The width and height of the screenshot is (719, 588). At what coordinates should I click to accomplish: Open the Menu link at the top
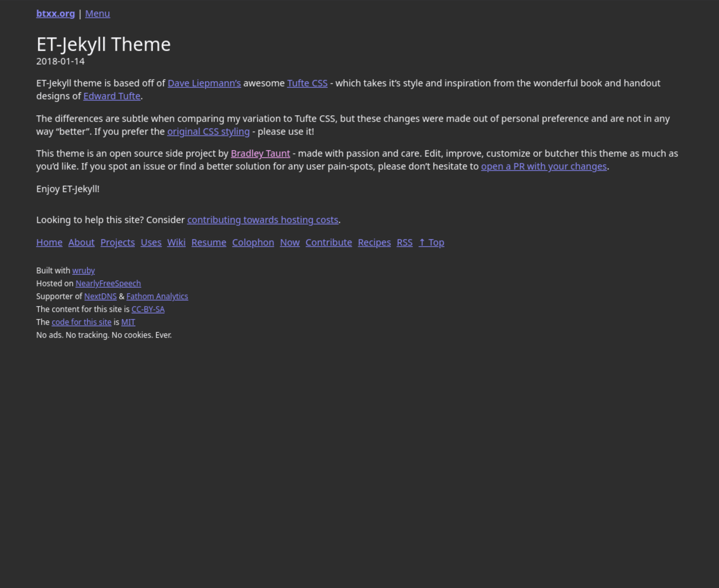click(x=97, y=14)
